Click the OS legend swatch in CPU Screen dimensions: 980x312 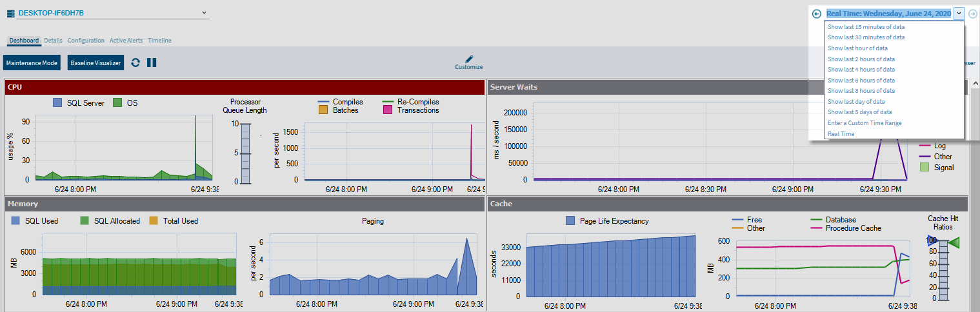(117, 102)
